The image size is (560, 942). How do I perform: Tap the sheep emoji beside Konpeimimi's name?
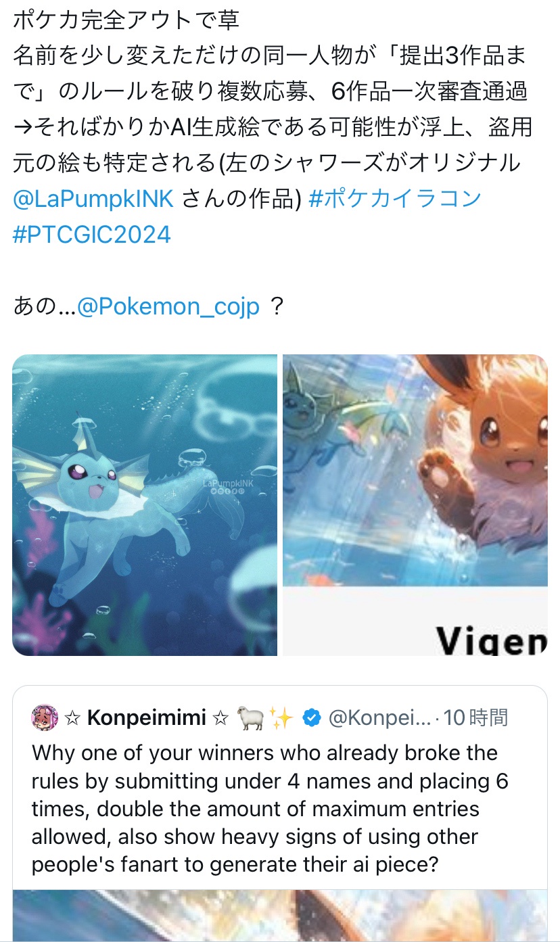tap(250, 718)
